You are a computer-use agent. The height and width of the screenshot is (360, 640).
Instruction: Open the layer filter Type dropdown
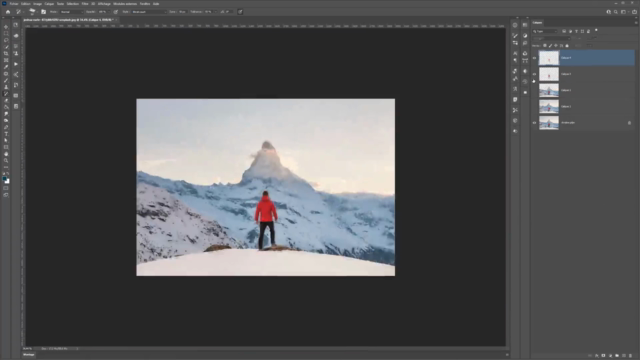545,31
